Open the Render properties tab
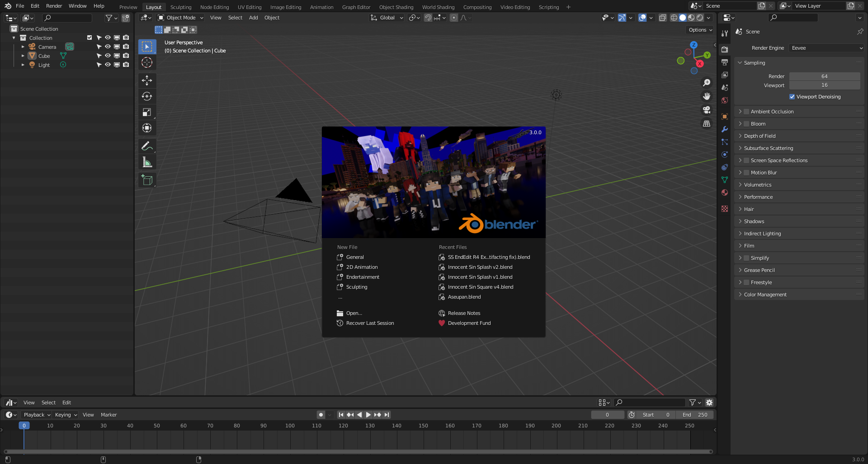This screenshot has width=868, height=464. [x=725, y=50]
